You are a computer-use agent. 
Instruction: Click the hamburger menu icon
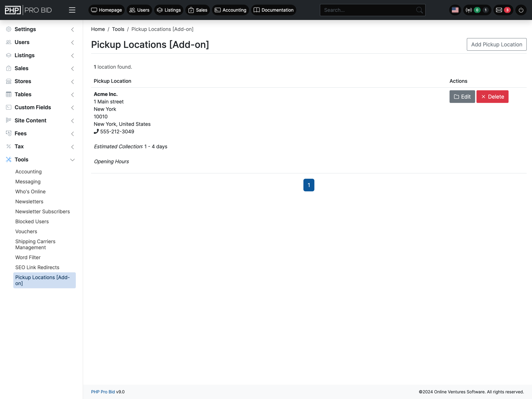(72, 10)
